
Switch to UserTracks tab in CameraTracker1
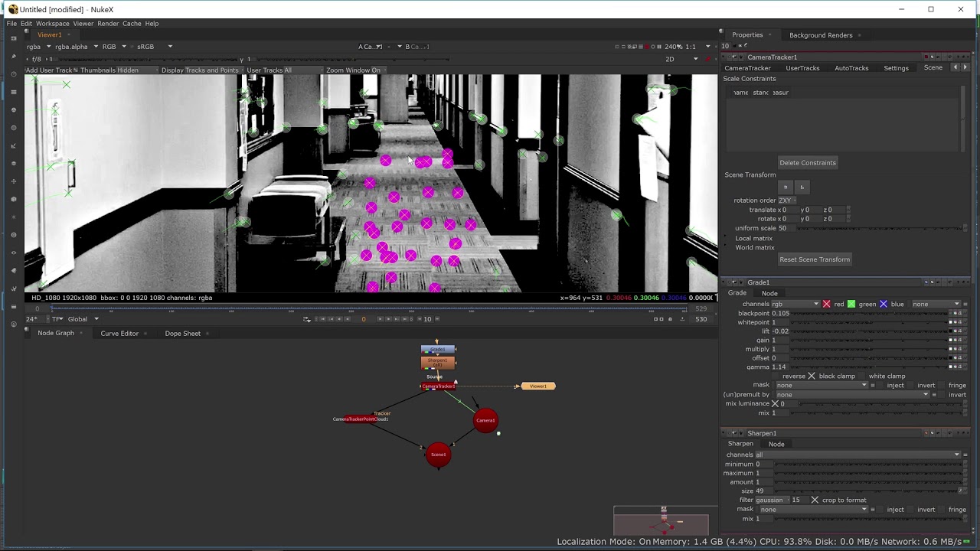(802, 68)
